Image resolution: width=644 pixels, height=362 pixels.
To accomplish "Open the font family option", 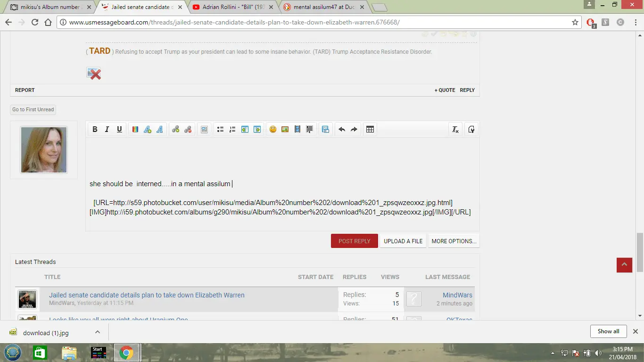I will [x=160, y=129].
